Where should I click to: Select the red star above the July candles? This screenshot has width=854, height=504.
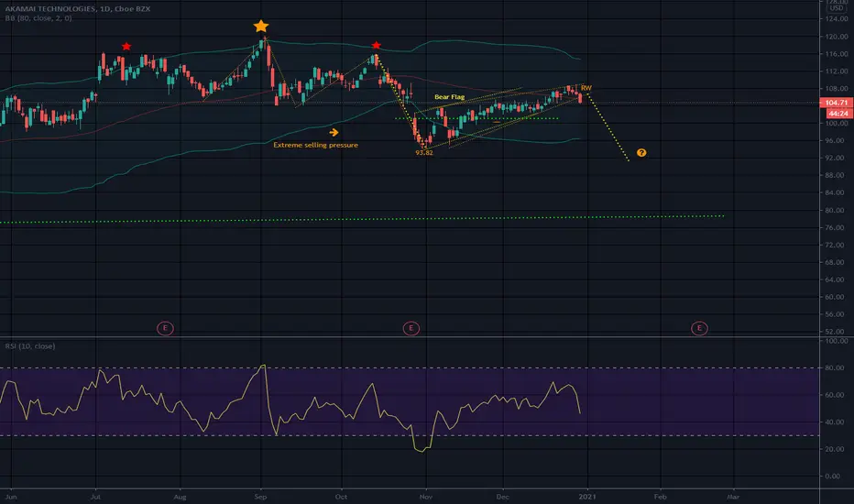tap(126, 47)
